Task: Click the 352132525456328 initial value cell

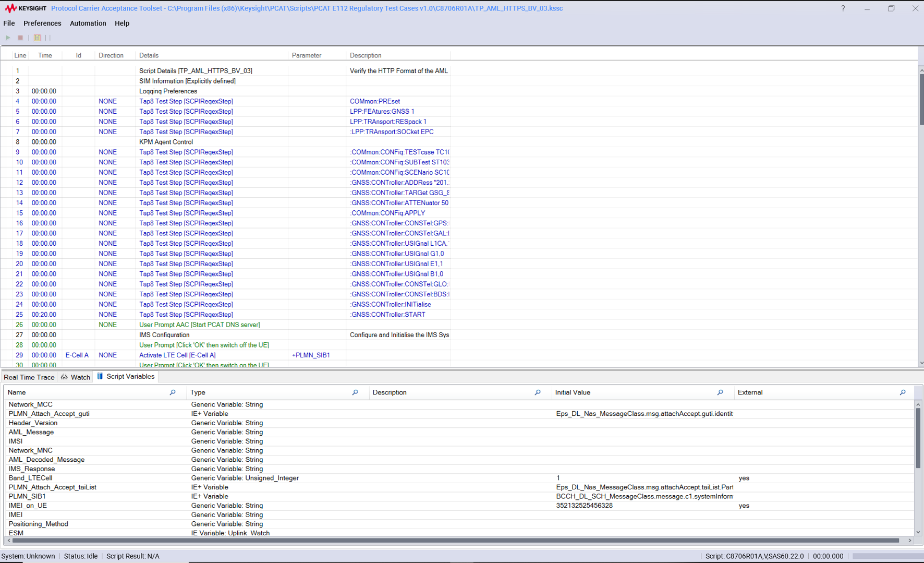Action: [x=643, y=506]
